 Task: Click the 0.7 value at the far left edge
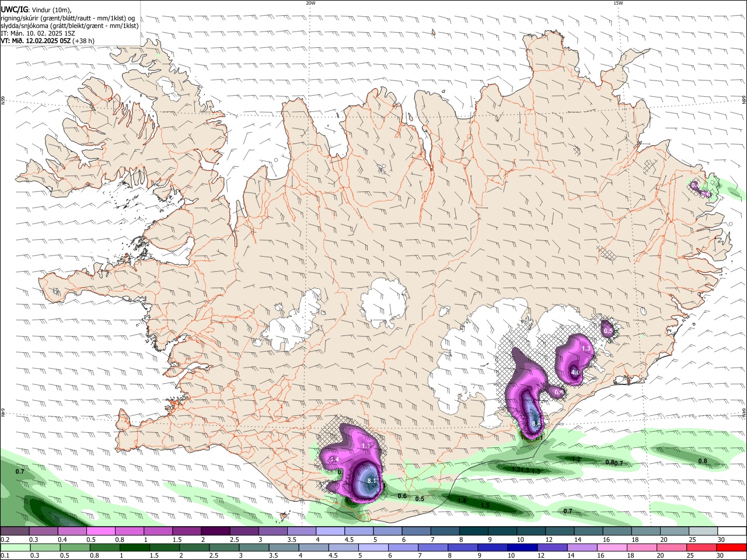pyautogui.click(x=20, y=471)
